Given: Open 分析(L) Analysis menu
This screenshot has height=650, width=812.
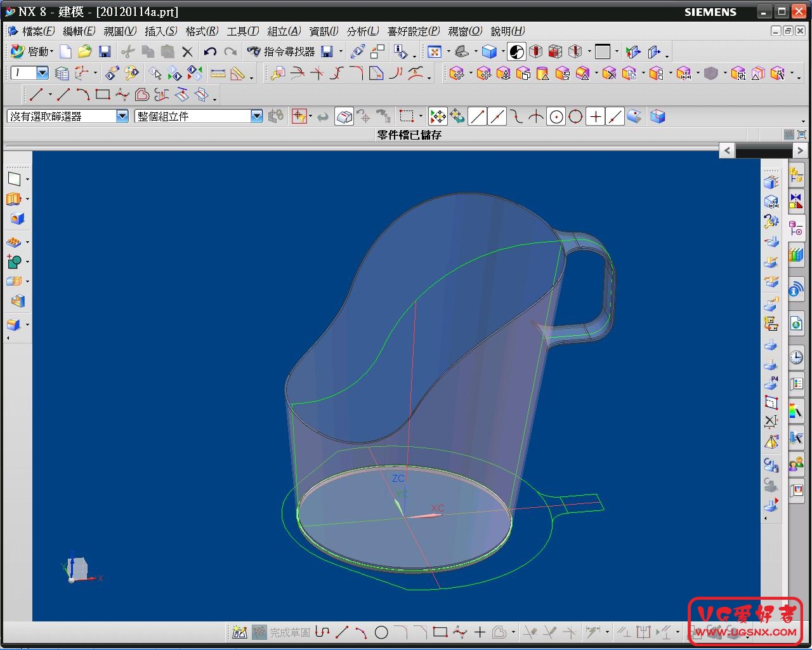Looking at the screenshot, I should click(363, 31).
